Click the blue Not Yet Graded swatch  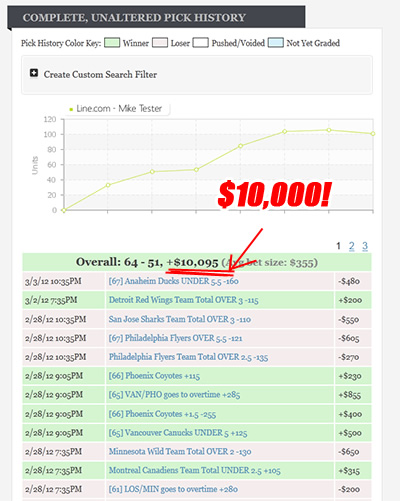click(x=275, y=43)
